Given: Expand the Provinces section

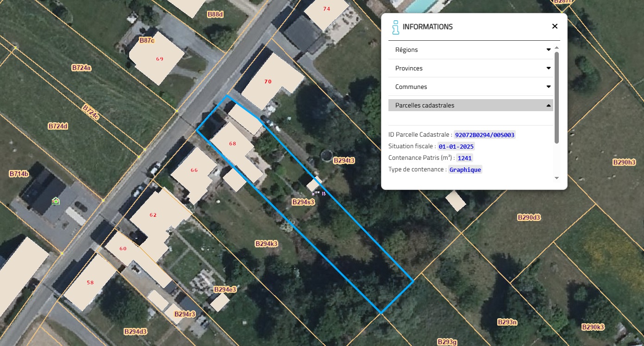Looking at the screenshot, I should point(470,68).
